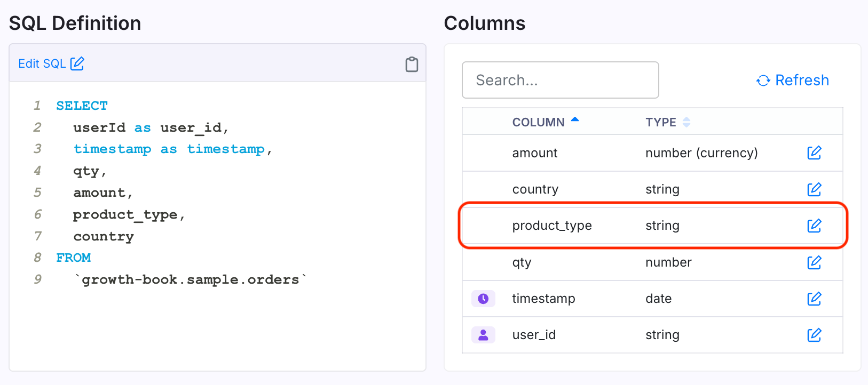Click the 'product_type,' SQL line
The height and width of the screenshot is (385, 868).
pyautogui.click(x=129, y=214)
